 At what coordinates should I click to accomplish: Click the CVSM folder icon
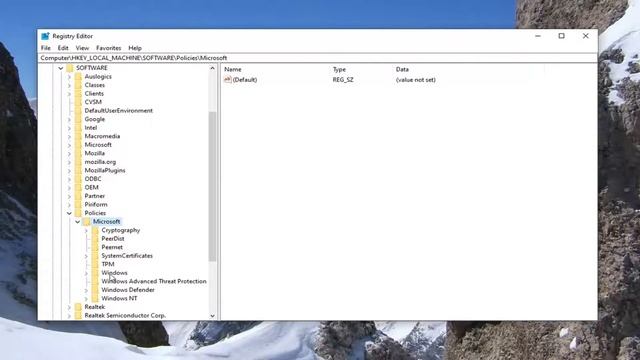pos(78,102)
